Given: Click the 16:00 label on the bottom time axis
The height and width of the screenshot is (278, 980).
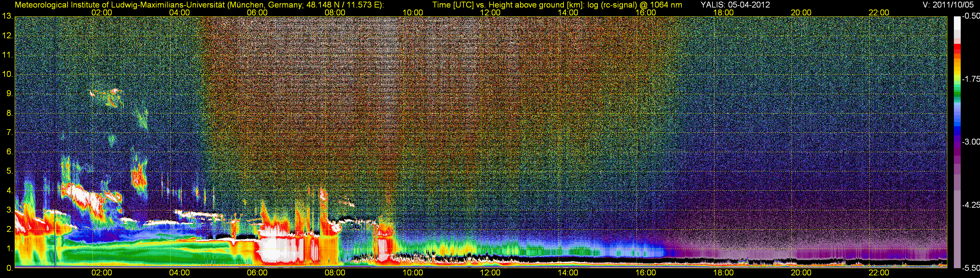Looking at the screenshot, I should pyautogui.click(x=645, y=273).
